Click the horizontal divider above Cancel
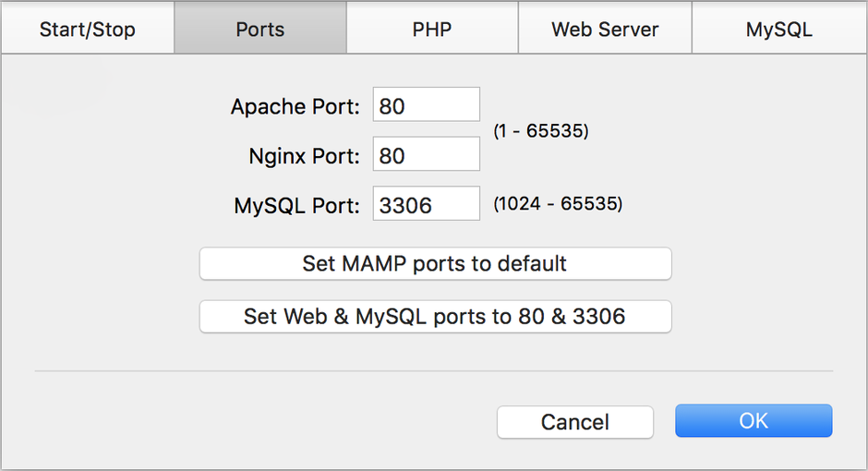Screen dimensions: 868x471 click(x=434, y=371)
